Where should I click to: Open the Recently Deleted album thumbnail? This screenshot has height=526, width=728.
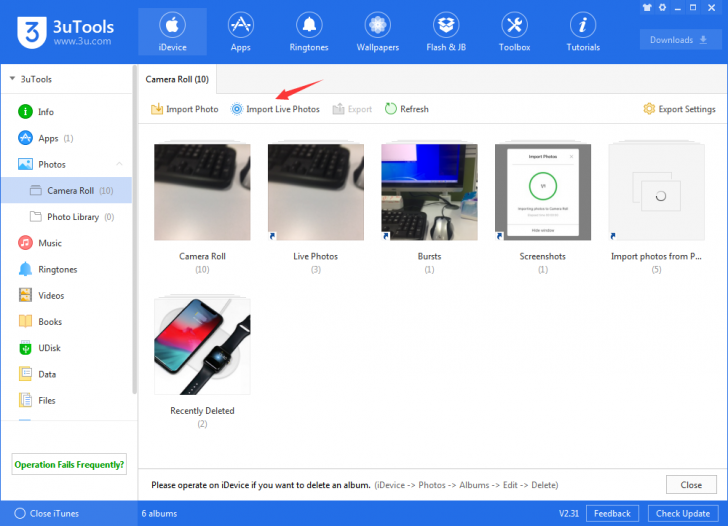[202, 346]
